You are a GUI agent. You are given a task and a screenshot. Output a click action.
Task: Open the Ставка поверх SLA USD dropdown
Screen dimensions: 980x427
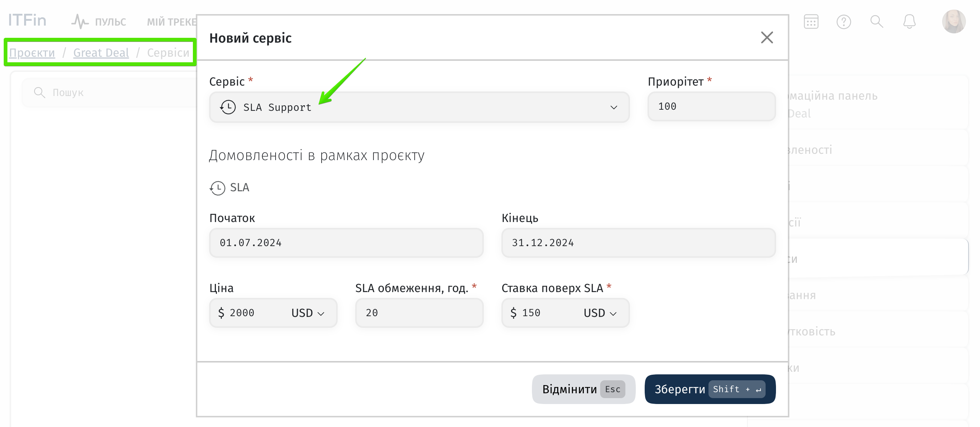[600, 312]
